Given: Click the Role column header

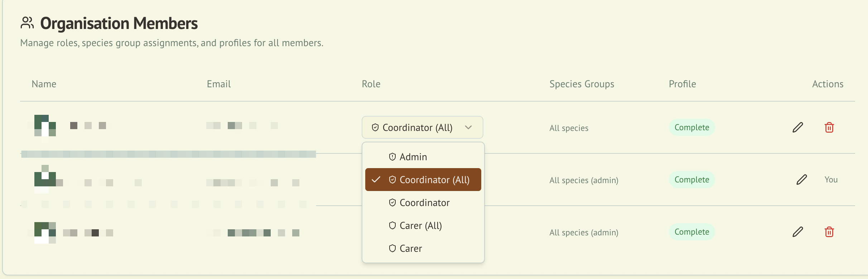Looking at the screenshot, I should point(371,84).
